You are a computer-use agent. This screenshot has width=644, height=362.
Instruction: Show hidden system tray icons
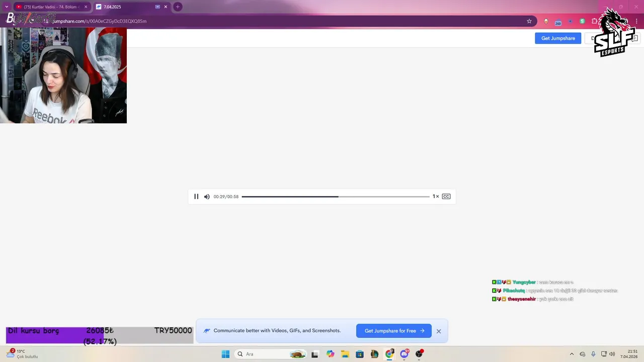point(572,354)
